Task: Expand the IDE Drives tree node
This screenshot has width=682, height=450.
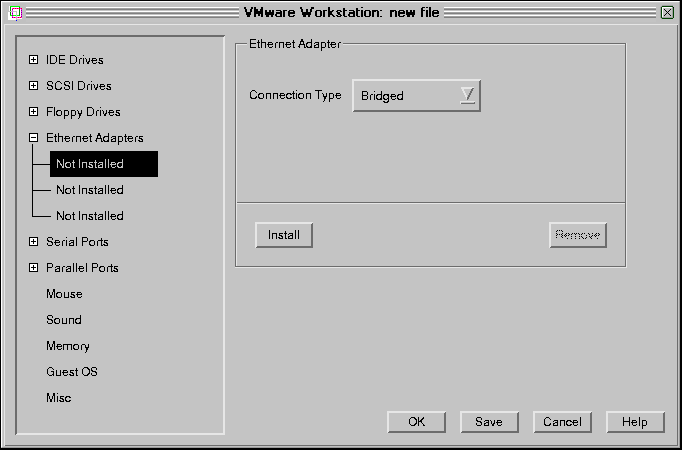Action: pyautogui.click(x=33, y=60)
